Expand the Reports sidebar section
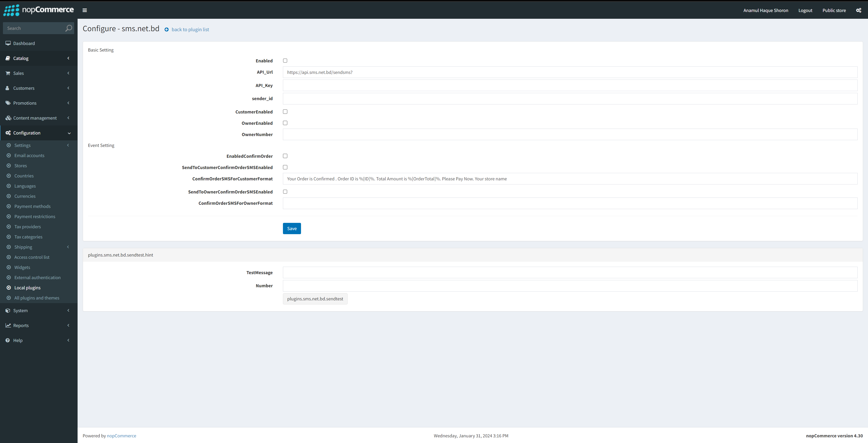The width and height of the screenshot is (868, 443). (21, 325)
